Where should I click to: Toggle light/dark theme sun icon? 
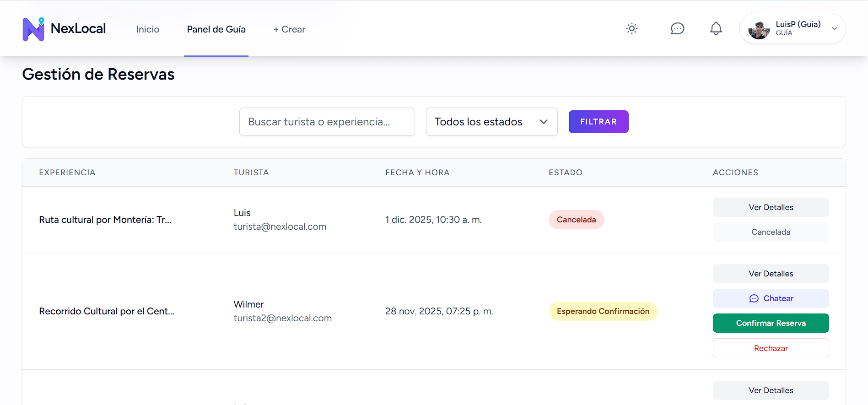pyautogui.click(x=632, y=28)
